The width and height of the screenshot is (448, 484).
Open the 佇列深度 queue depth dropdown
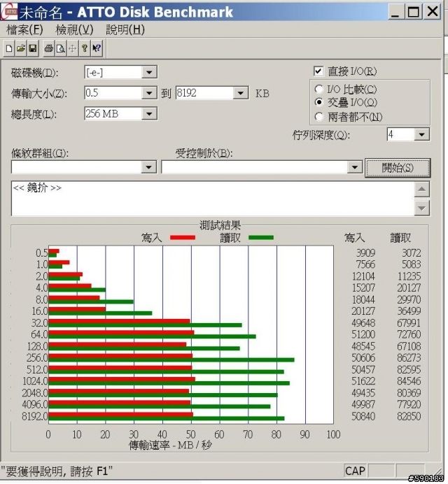tap(421, 134)
